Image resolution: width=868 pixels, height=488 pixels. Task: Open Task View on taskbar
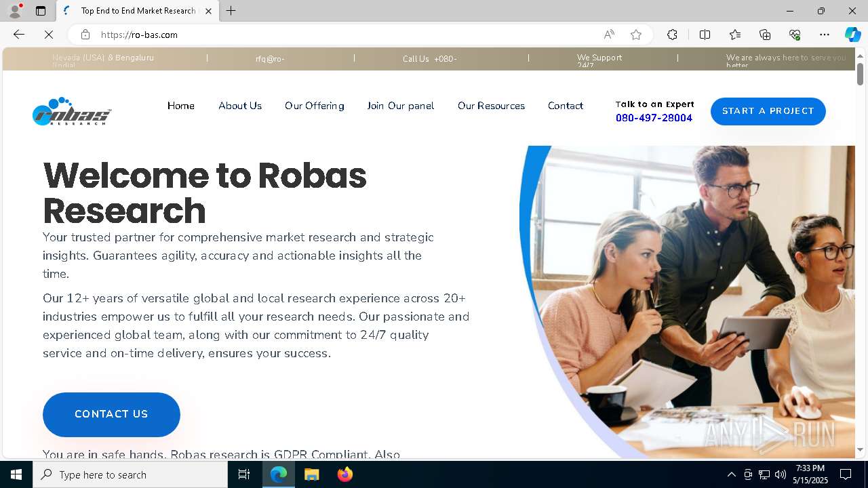tap(244, 474)
